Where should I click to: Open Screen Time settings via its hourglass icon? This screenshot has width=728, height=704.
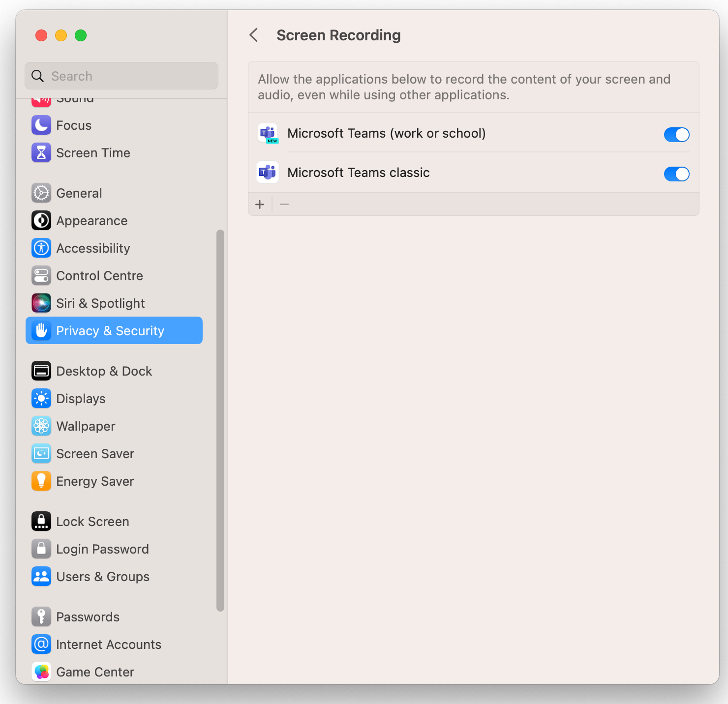[41, 152]
